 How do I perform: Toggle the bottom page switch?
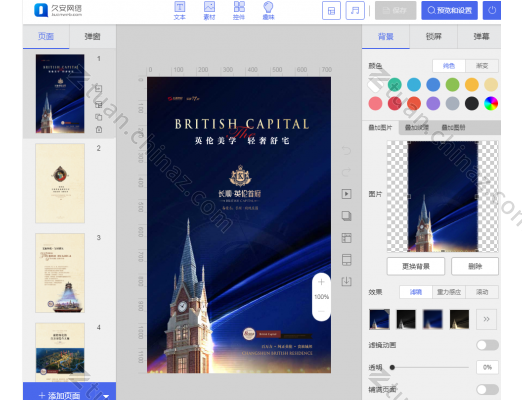point(487,389)
